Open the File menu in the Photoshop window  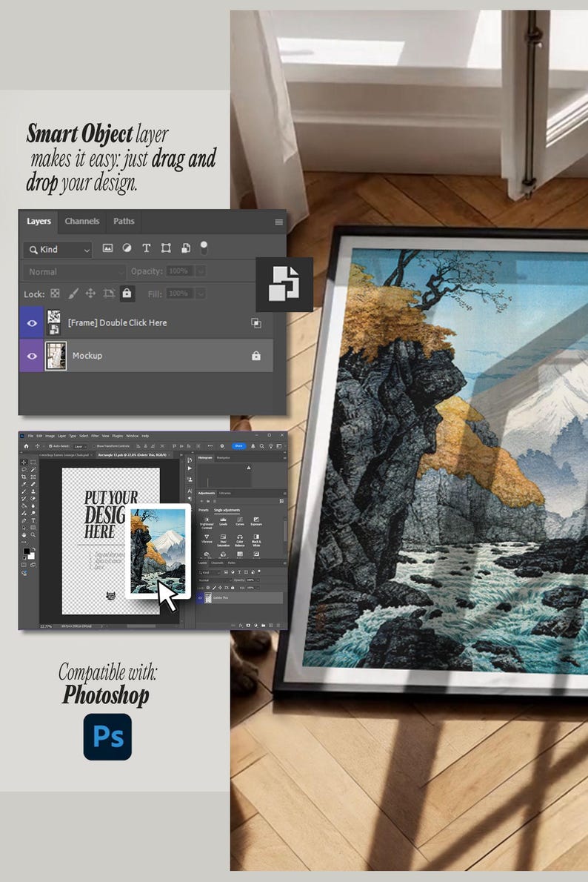pyautogui.click(x=30, y=436)
